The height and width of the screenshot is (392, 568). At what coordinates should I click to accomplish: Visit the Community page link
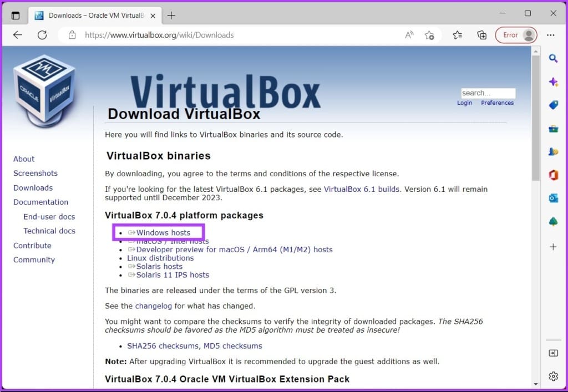(x=34, y=260)
